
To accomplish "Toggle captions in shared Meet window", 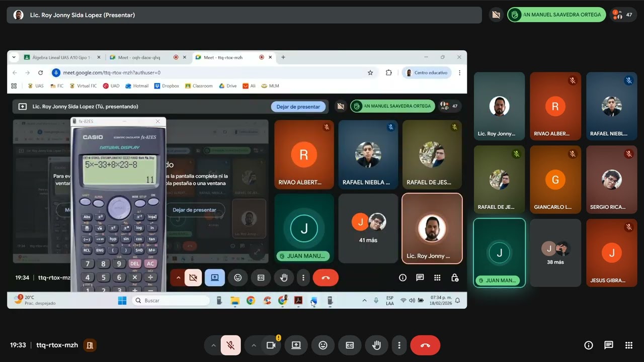I will click(261, 278).
